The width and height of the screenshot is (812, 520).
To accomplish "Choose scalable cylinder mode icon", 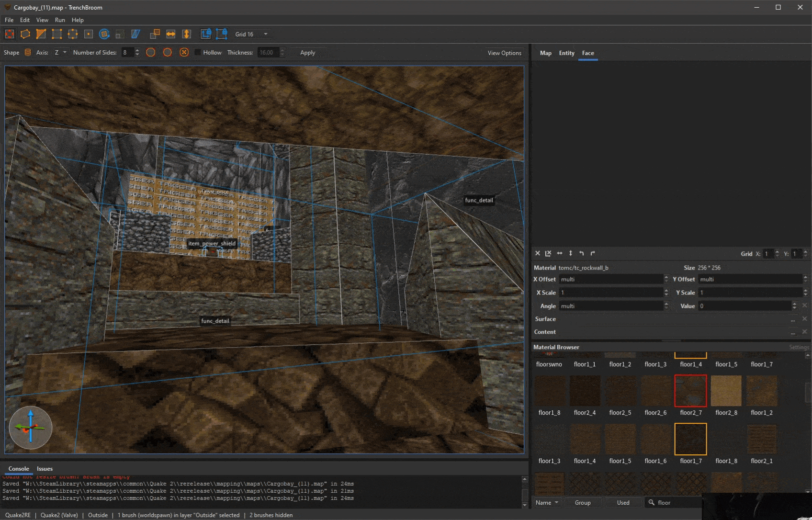I will tap(184, 53).
